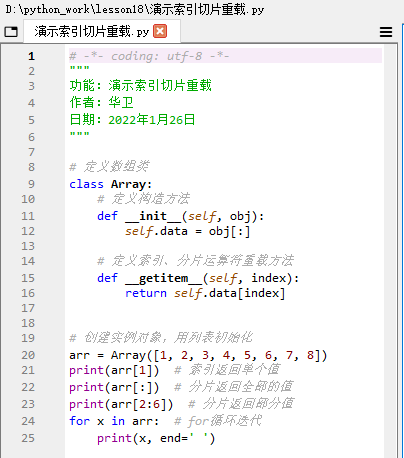Click the comment 索引返回单个值

coord(227,370)
